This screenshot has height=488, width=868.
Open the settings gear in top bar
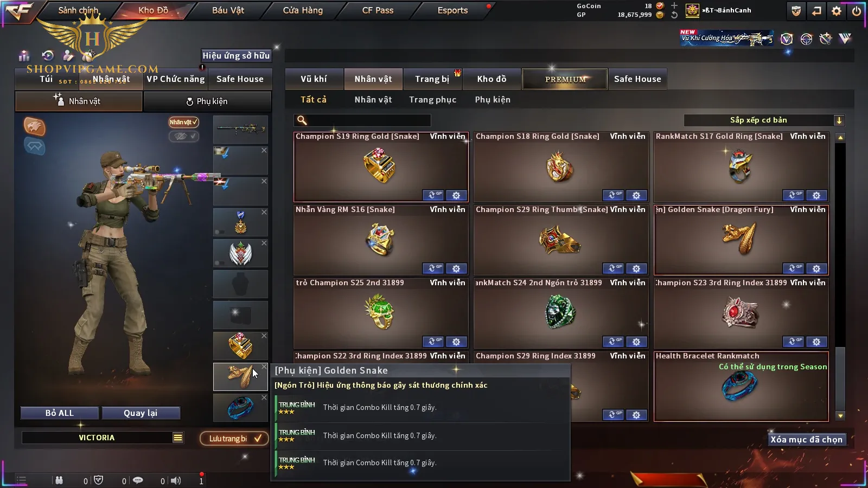837,11
